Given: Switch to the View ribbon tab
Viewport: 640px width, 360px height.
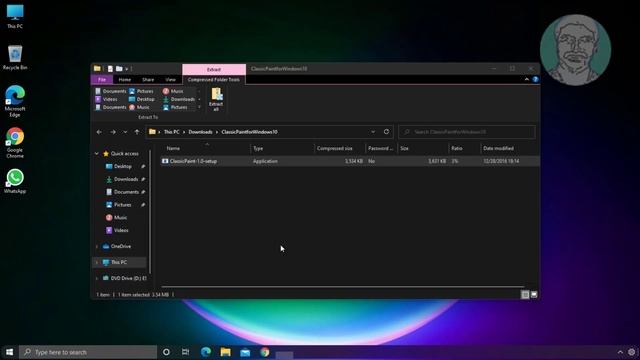Looking at the screenshot, I should click(x=170, y=80).
